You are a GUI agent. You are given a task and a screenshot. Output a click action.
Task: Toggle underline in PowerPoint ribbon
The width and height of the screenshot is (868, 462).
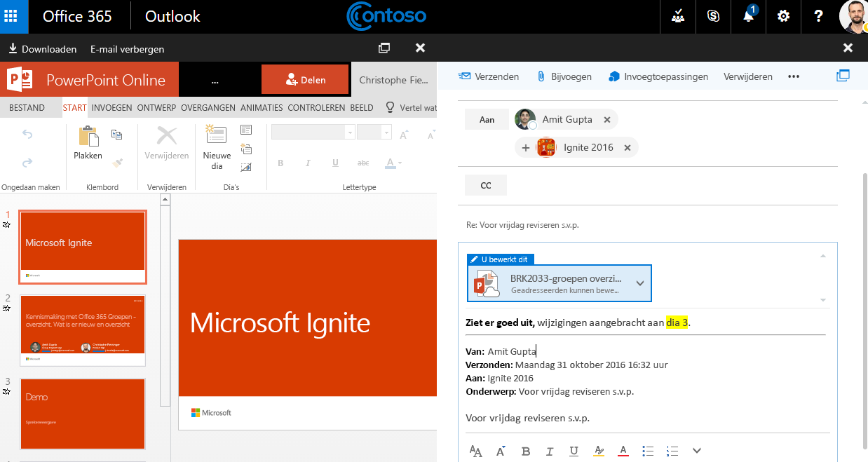pyautogui.click(x=335, y=163)
